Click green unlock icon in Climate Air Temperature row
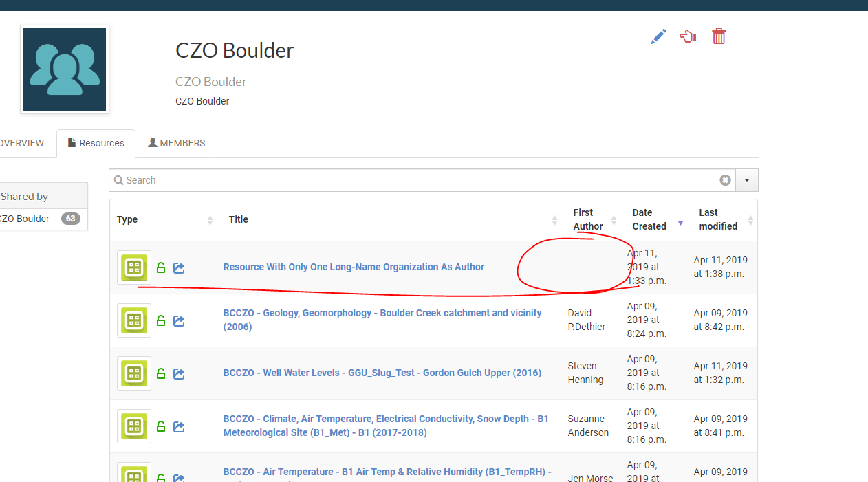This screenshot has width=868, height=482. 161,426
